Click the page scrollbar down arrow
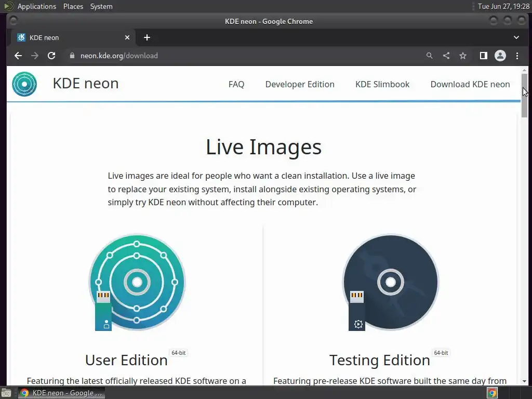The image size is (532, 399). point(525,381)
